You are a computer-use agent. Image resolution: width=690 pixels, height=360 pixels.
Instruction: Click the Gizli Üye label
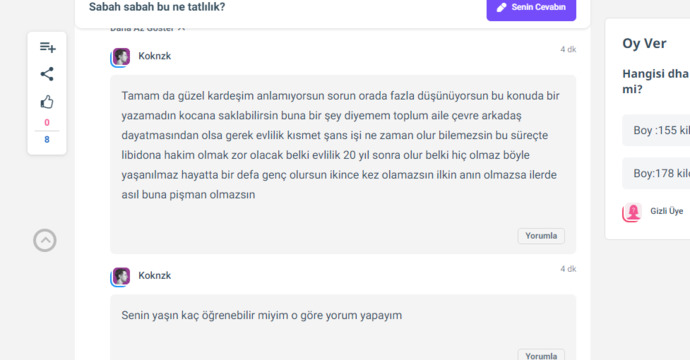click(x=667, y=211)
